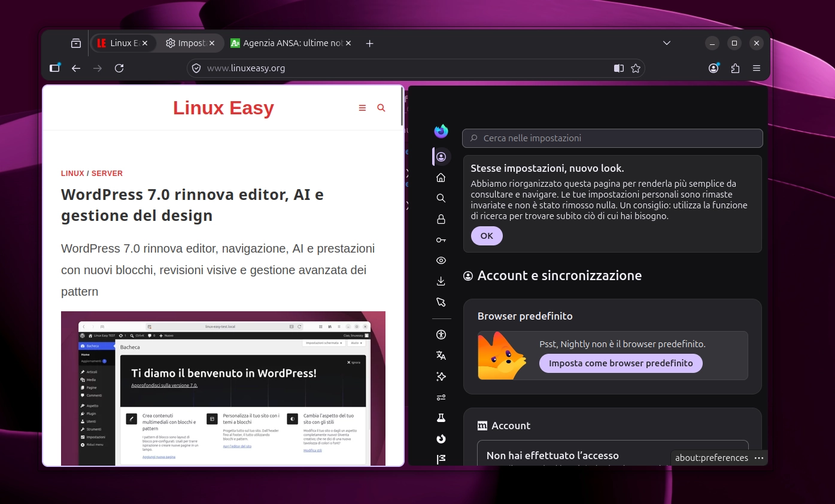The width and height of the screenshot is (835, 504).
Task: Open the cursor pointer settings category icon
Action: click(x=441, y=302)
